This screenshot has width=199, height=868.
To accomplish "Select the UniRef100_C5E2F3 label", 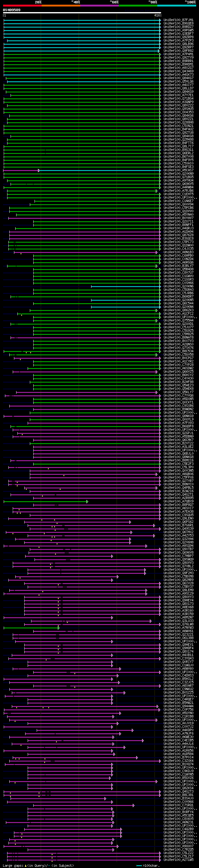I will (x=179, y=464).
